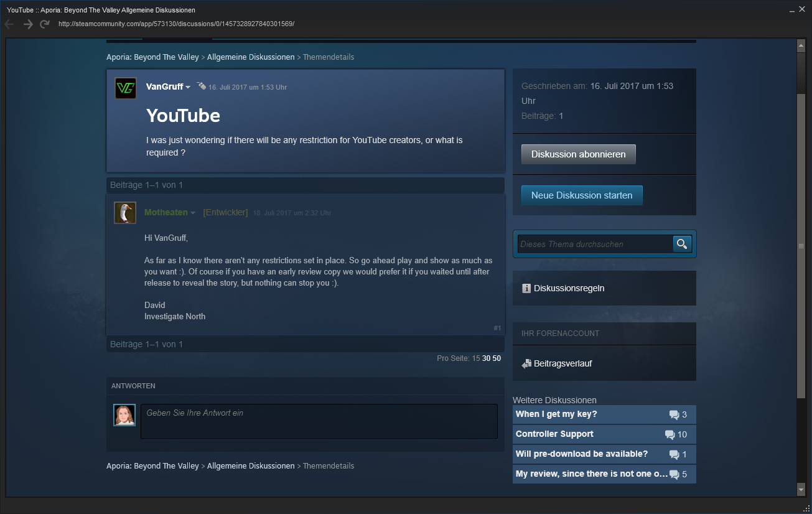Click the Diskussion abonnieren button
This screenshot has height=514, width=812.
coord(578,154)
